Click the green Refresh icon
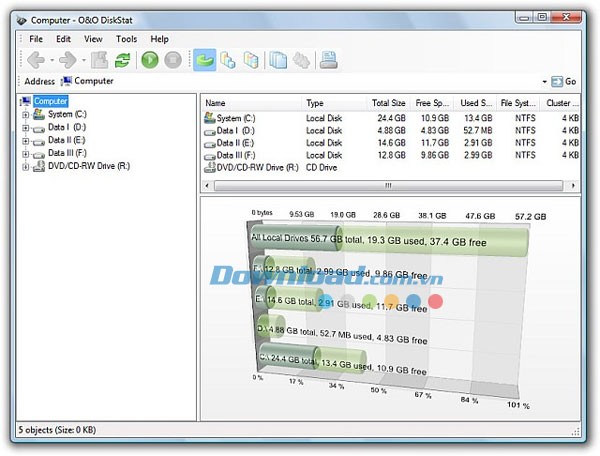This screenshot has height=456, width=600. click(122, 61)
